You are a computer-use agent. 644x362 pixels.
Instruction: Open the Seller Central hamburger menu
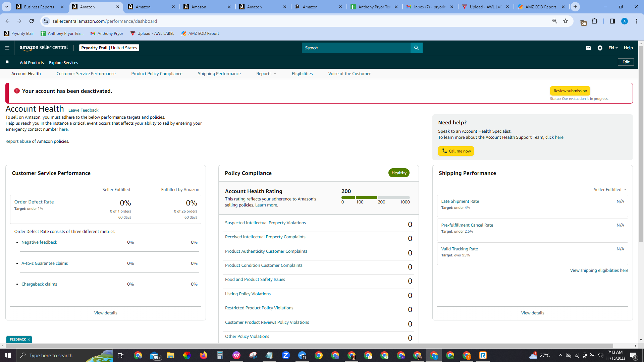click(7, 48)
